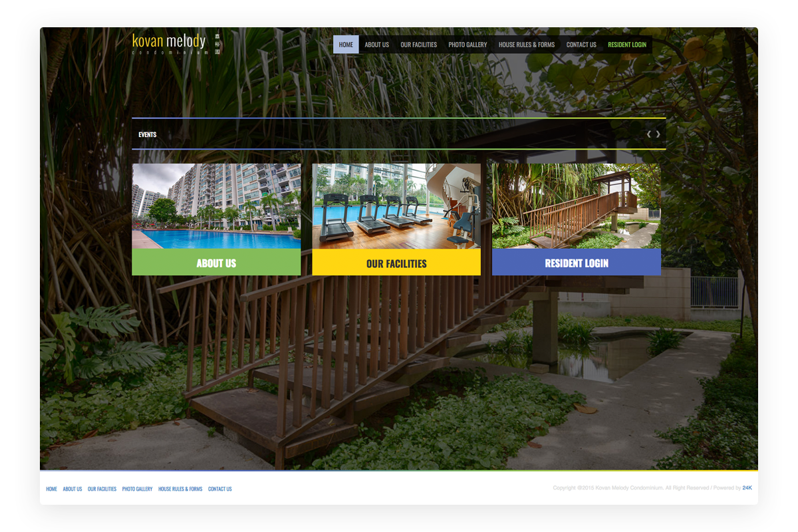Follow the footer Contact Us link

(219, 489)
